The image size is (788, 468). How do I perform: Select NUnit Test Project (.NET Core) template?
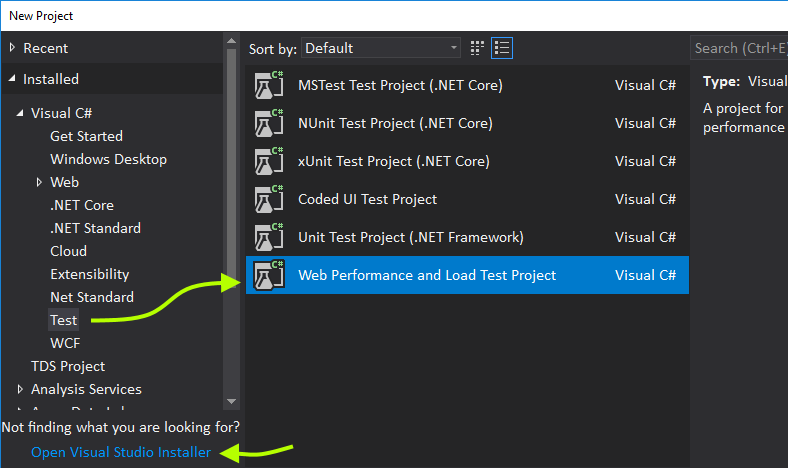click(x=467, y=123)
